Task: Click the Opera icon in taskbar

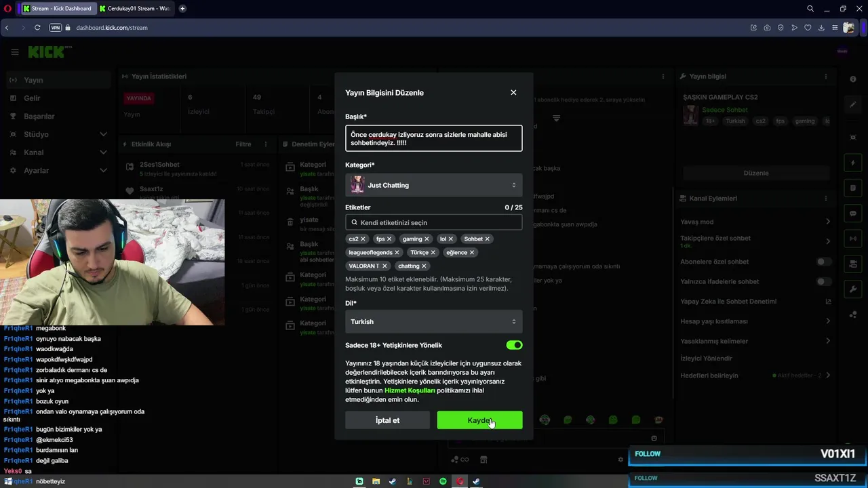Action: tap(460, 481)
